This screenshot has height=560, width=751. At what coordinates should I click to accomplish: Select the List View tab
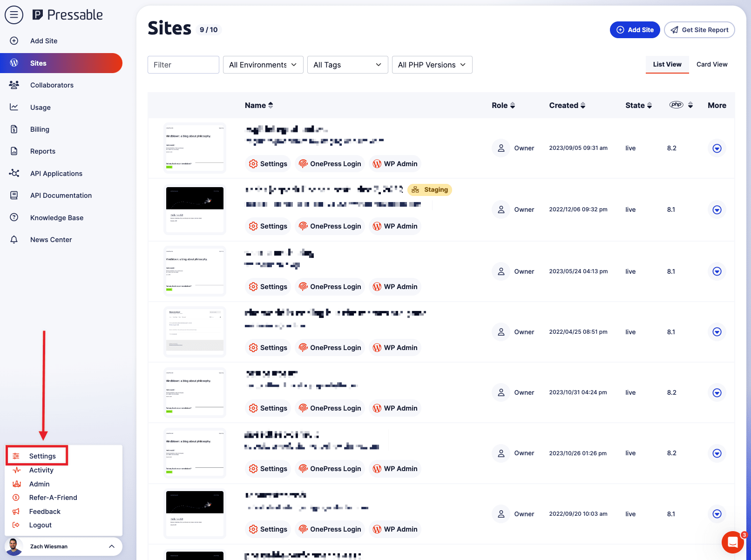667,65
